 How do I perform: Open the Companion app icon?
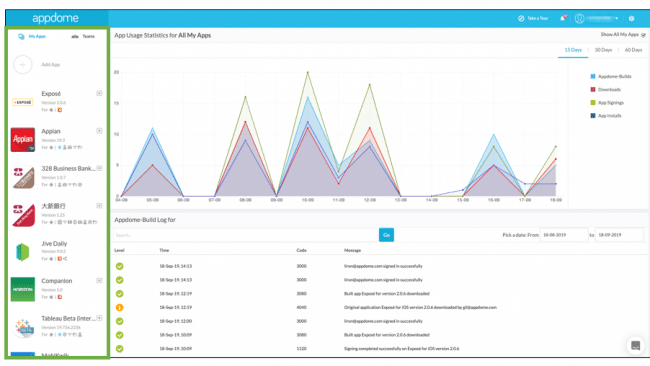coord(23,289)
